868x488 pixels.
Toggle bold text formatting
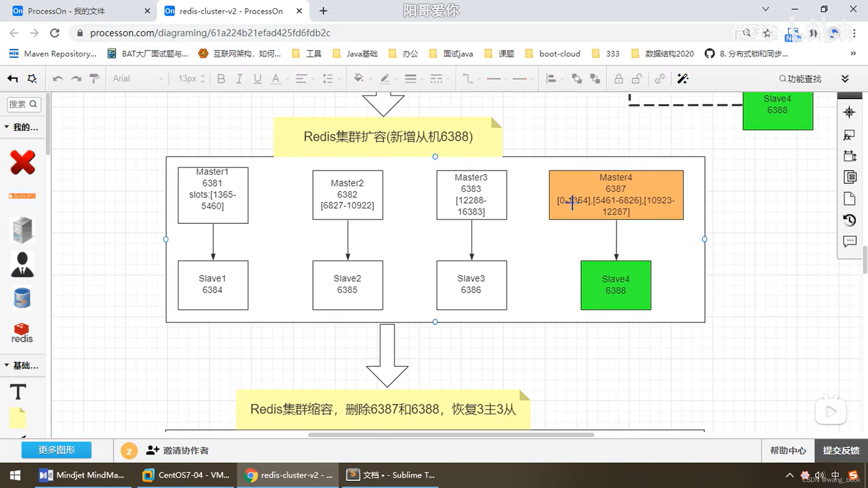(x=221, y=79)
